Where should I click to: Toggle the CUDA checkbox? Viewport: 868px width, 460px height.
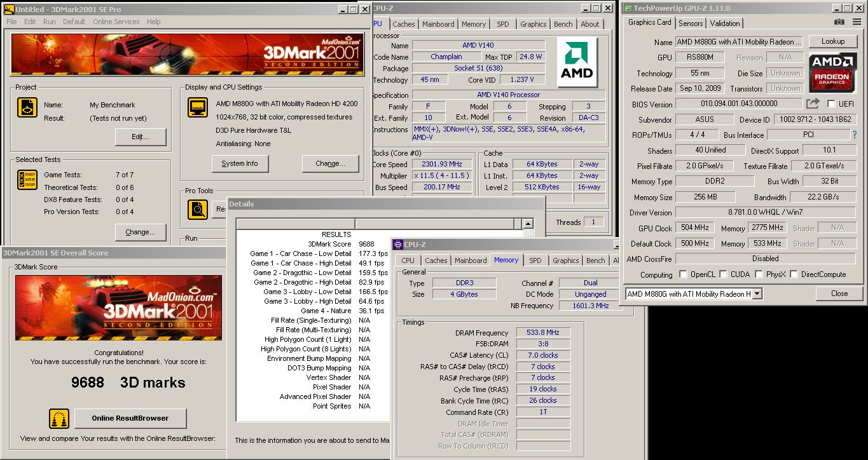(x=722, y=274)
